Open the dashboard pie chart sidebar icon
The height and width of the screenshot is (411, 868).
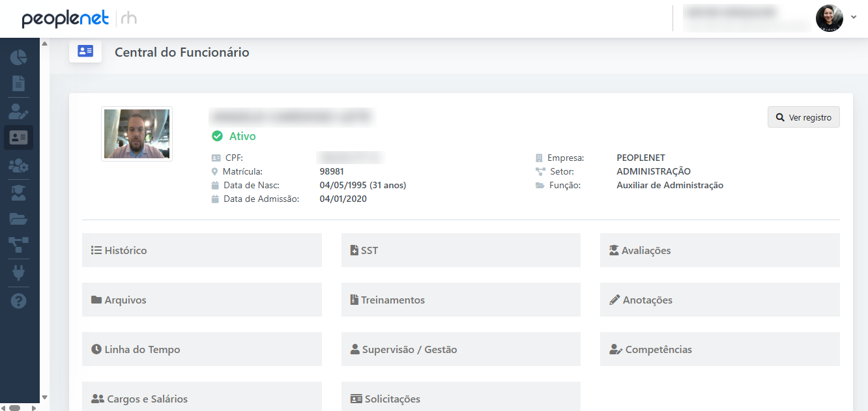[x=18, y=57]
